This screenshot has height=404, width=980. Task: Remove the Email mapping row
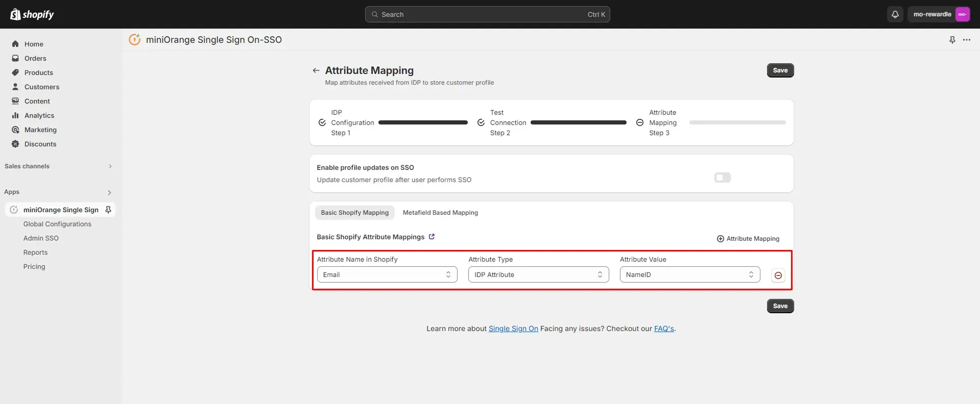pyautogui.click(x=778, y=275)
